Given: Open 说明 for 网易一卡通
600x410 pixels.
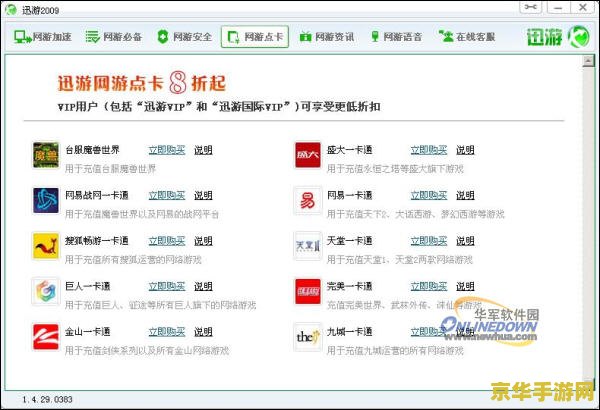Looking at the screenshot, I should (x=465, y=195).
